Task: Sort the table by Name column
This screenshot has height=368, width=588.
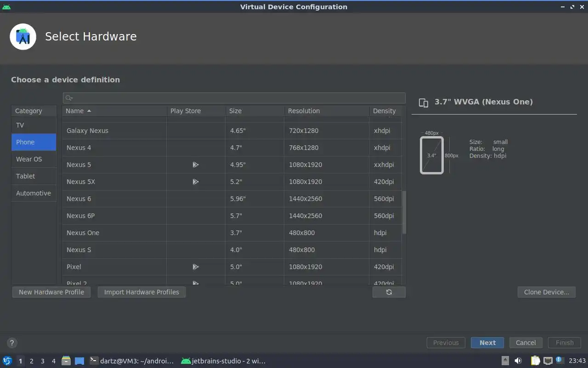Action: click(114, 111)
